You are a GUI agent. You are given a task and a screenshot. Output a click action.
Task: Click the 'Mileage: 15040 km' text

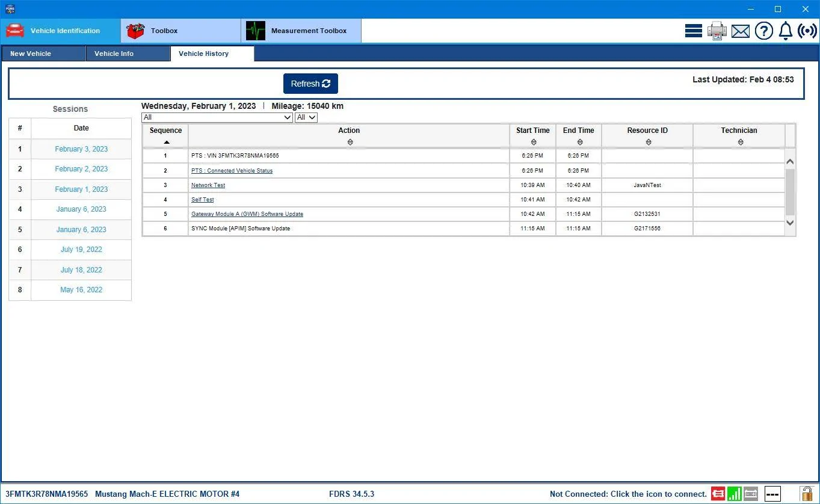(x=307, y=106)
